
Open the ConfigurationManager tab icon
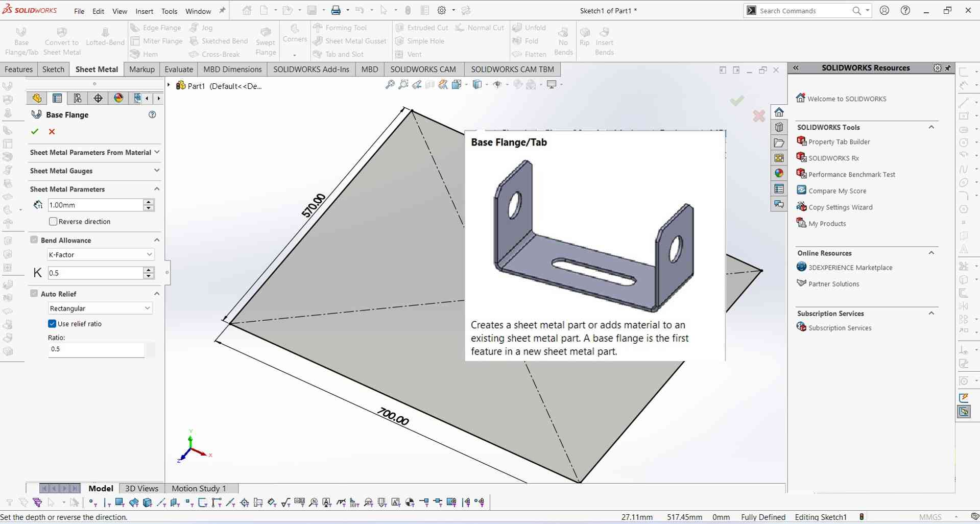tap(78, 98)
